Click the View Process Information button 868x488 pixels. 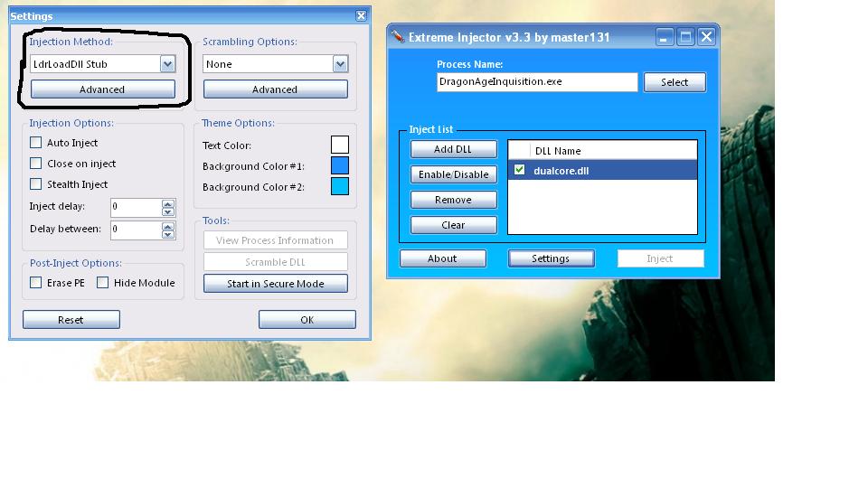click(x=276, y=240)
